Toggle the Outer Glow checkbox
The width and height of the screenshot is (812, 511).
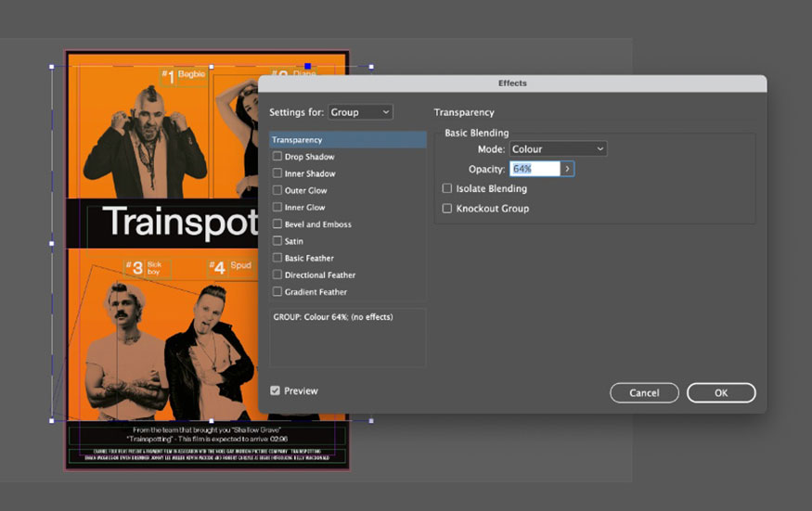point(277,190)
